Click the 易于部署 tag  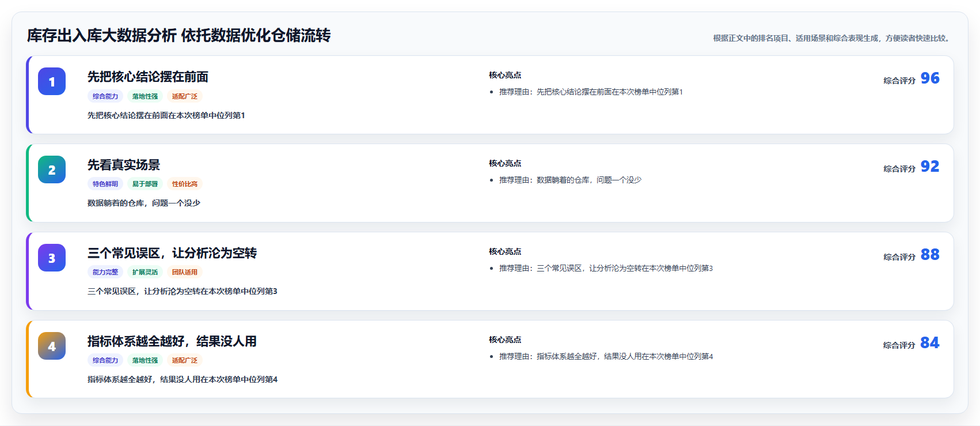(145, 184)
